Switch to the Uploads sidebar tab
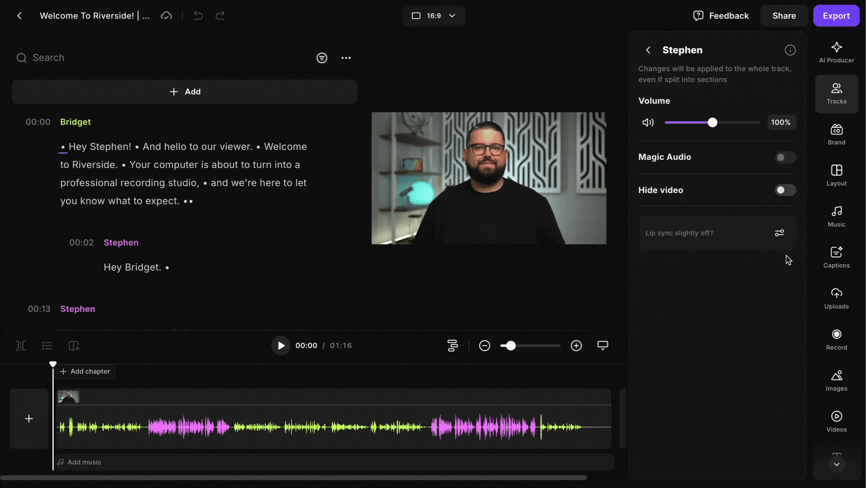Image resolution: width=868 pixels, height=488 pixels. click(x=836, y=298)
